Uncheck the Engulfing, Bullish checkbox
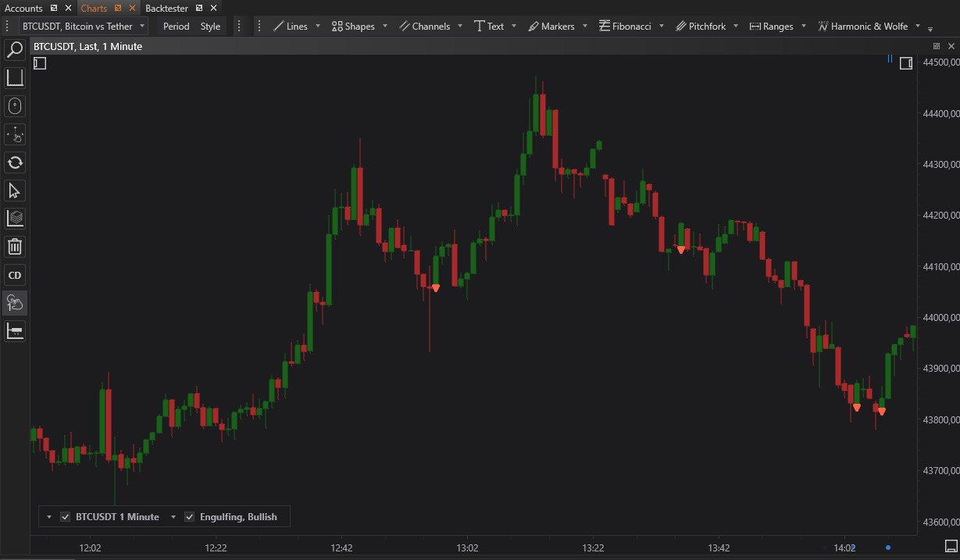Viewport: 960px width, 560px height. pos(189,517)
